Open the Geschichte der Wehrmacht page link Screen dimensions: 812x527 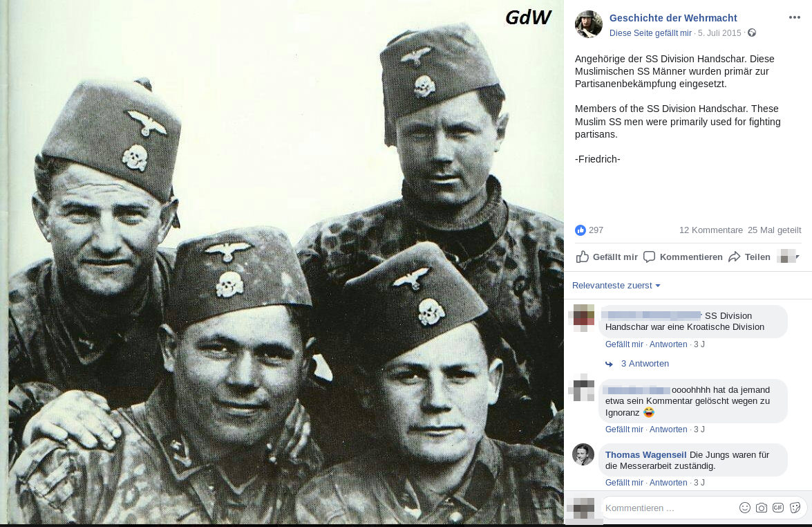(x=672, y=18)
